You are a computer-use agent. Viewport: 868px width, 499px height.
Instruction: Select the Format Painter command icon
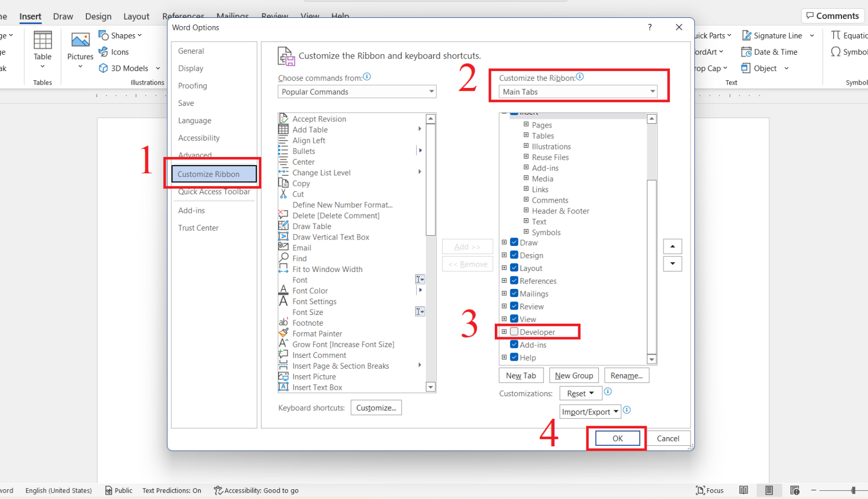(283, 333)
